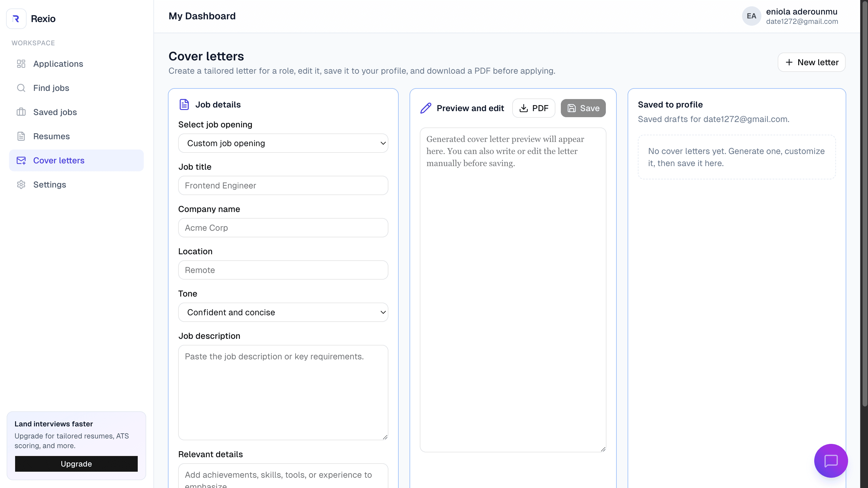Screen dimensions: 868x488
Task: Open the purple chat bubble widget
Action: tap(831, 461)
